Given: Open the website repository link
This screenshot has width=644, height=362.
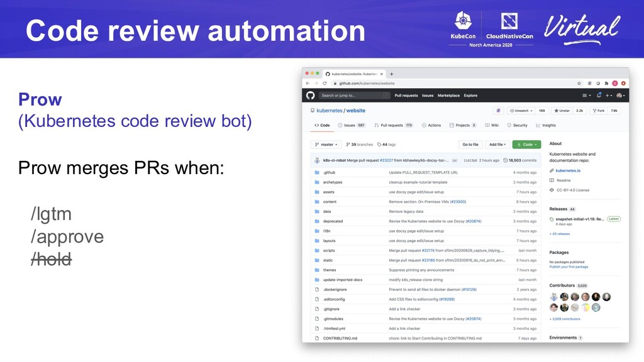Looking at the screenshot, I should [356, 111].
